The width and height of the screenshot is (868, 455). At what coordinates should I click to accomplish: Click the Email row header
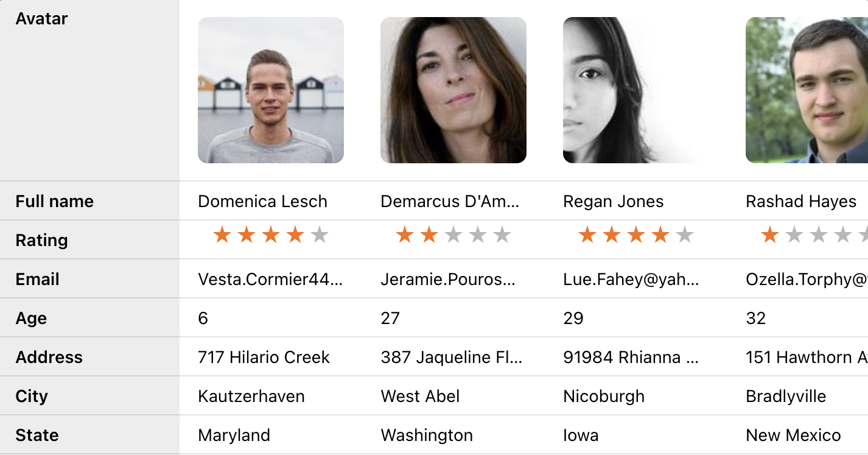click(x=38, y=280)
